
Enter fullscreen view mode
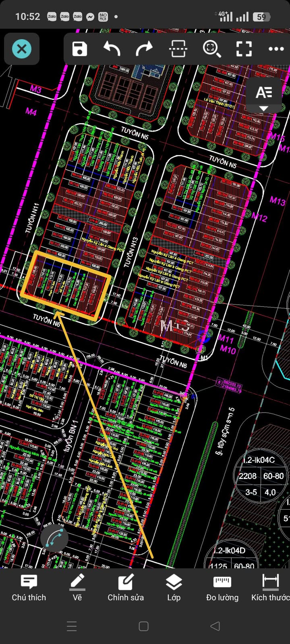pos(244,49)
